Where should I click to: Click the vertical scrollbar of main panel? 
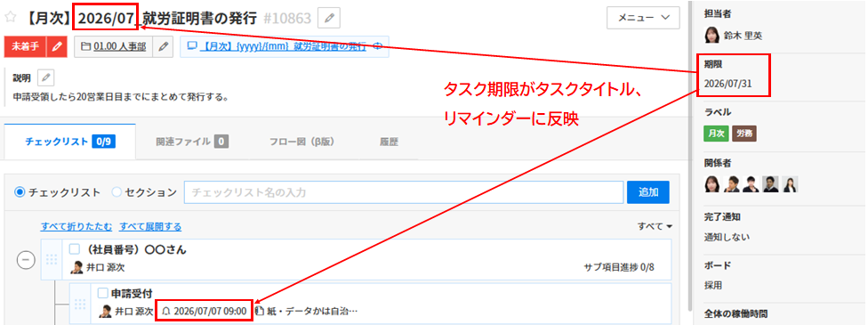(x=690, y=155)
